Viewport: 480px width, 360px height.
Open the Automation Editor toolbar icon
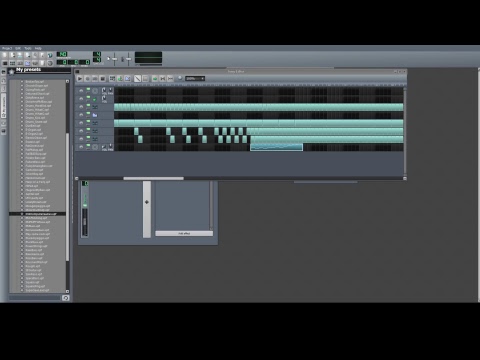pos(28,63)
